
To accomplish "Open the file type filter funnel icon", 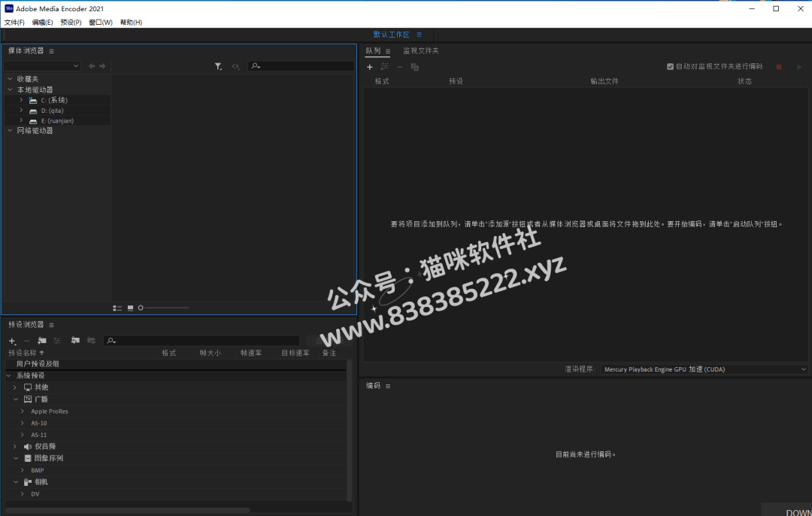I will tap(219, 66).
